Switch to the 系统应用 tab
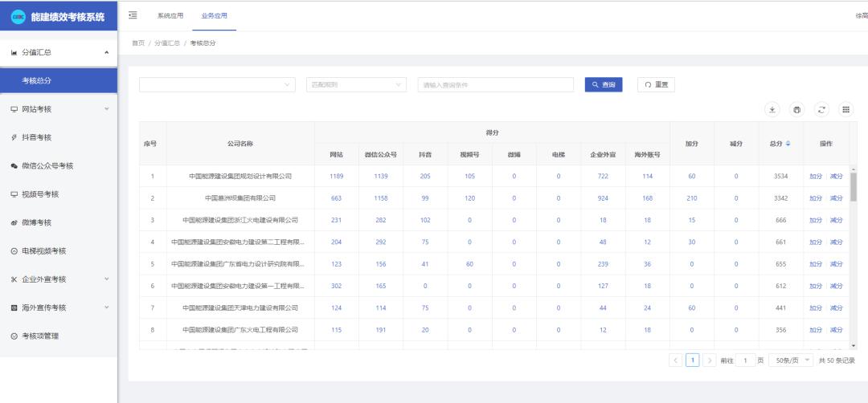This screenshot has height=403, width=868. coord(170,16)
